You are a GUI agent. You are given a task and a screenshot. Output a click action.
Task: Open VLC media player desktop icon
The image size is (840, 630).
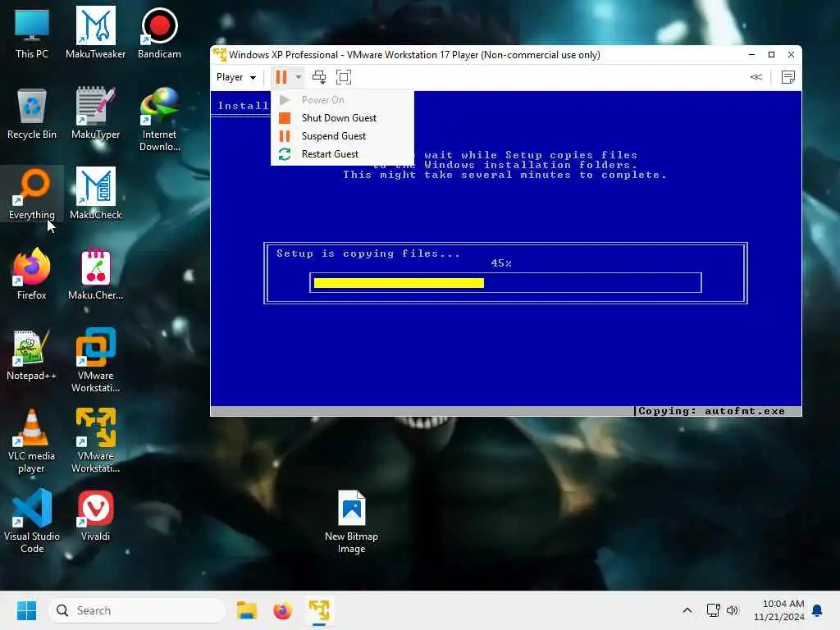pyautogui.click(x=32, y=441)
